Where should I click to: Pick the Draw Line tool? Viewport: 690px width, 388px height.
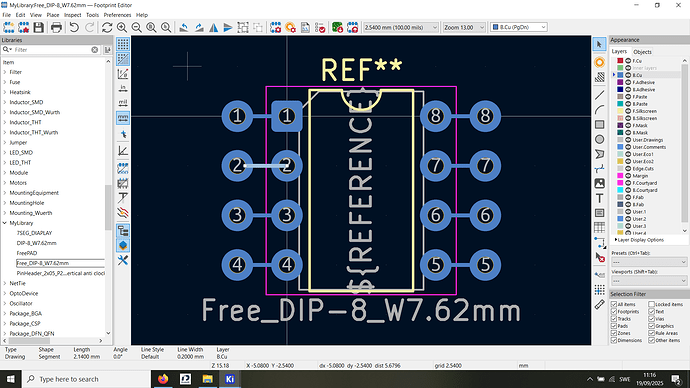coord(599,95)
